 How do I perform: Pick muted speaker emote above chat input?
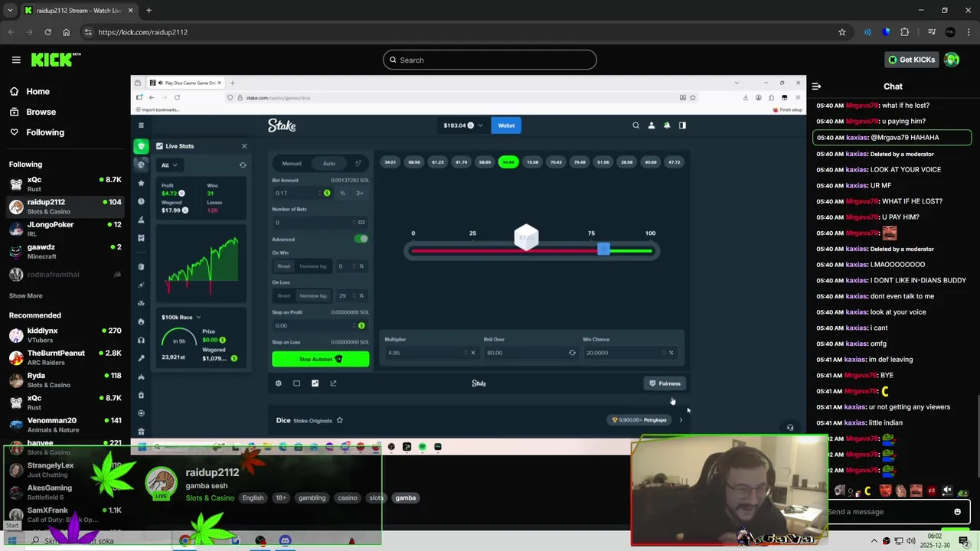click(x=947, y=491)
